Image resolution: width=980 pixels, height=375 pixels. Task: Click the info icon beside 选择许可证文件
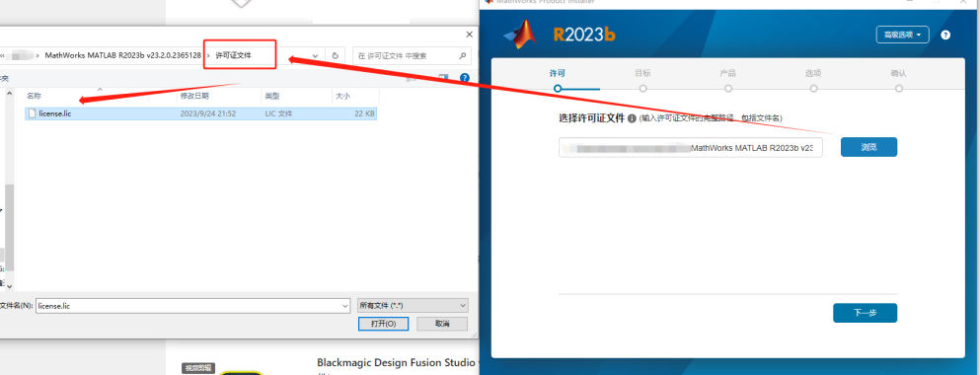(x=632, y=118)
